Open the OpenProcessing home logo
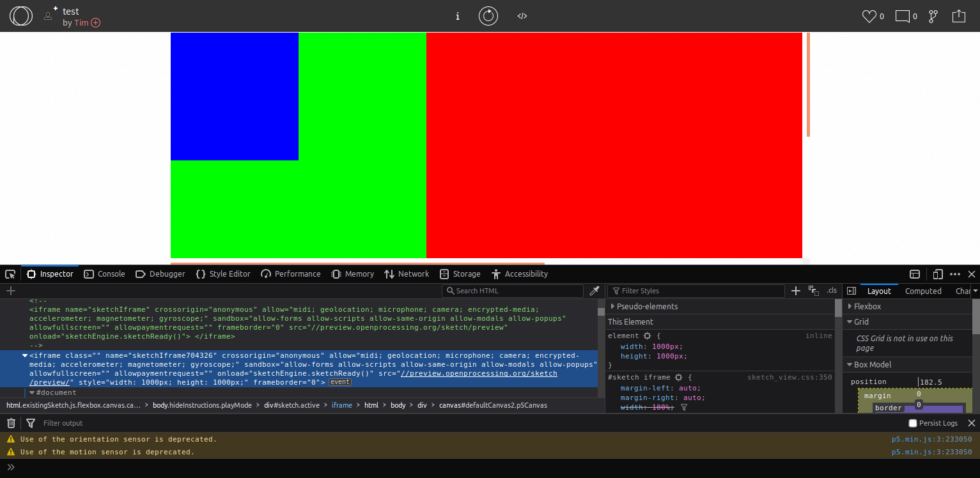 [x=20, y=16]
